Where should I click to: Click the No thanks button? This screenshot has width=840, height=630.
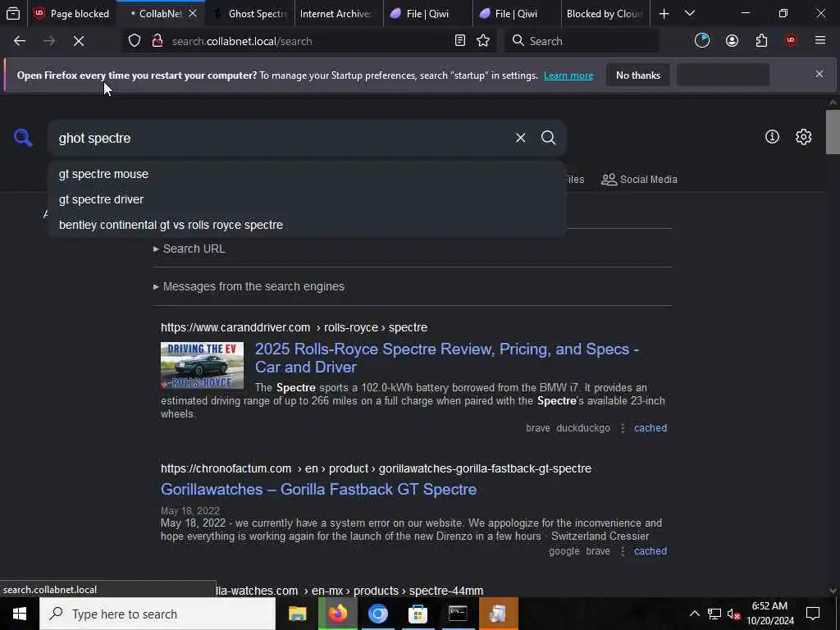click(x=638, y=75)
